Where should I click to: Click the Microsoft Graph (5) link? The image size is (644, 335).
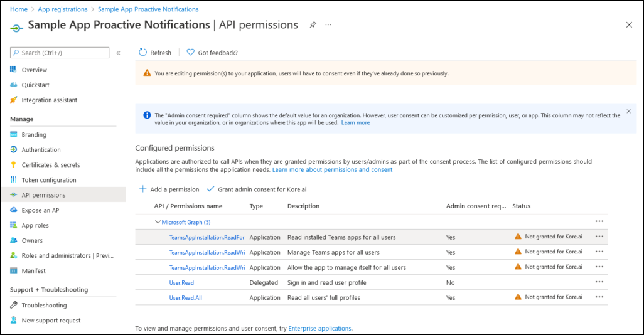coord(186,222)
